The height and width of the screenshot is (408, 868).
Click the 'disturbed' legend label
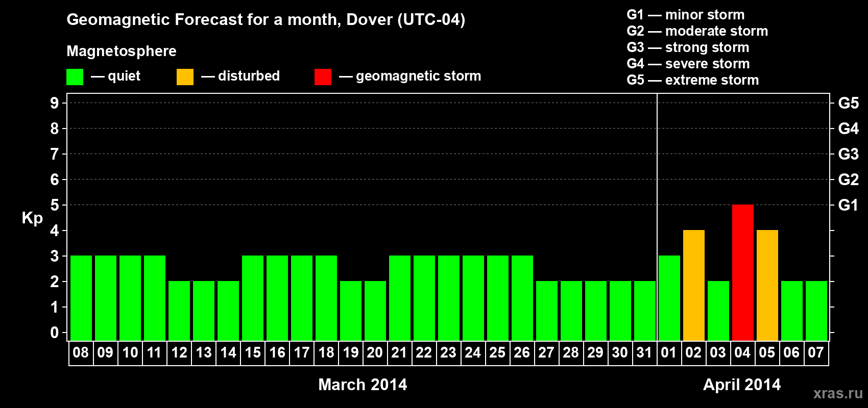249,76
